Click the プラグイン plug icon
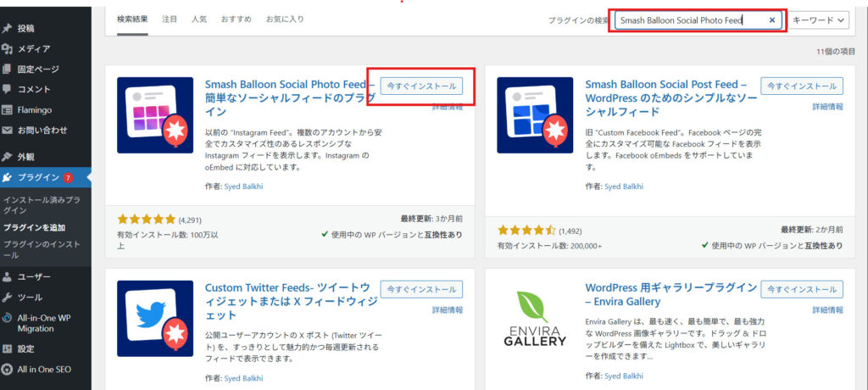Screen dimensions: 868x390 pos(7,177)
